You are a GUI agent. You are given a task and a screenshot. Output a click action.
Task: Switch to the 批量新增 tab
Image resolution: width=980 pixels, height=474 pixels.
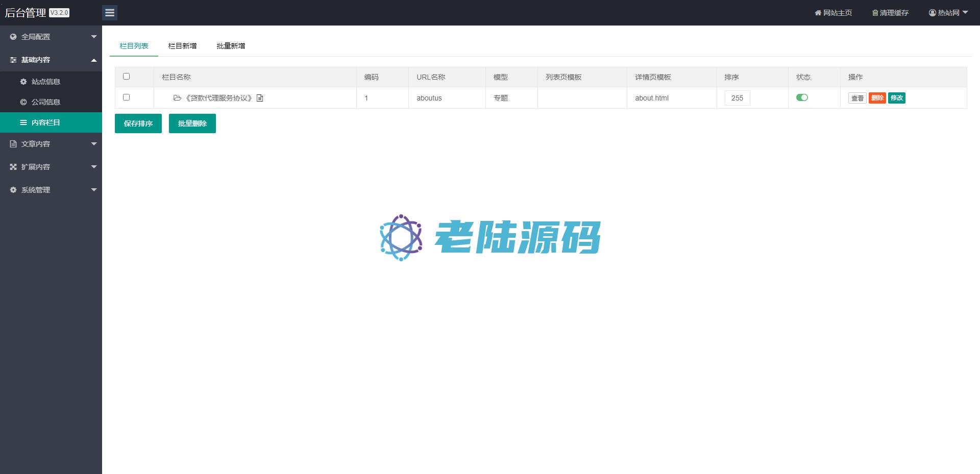tap(231, 46)
